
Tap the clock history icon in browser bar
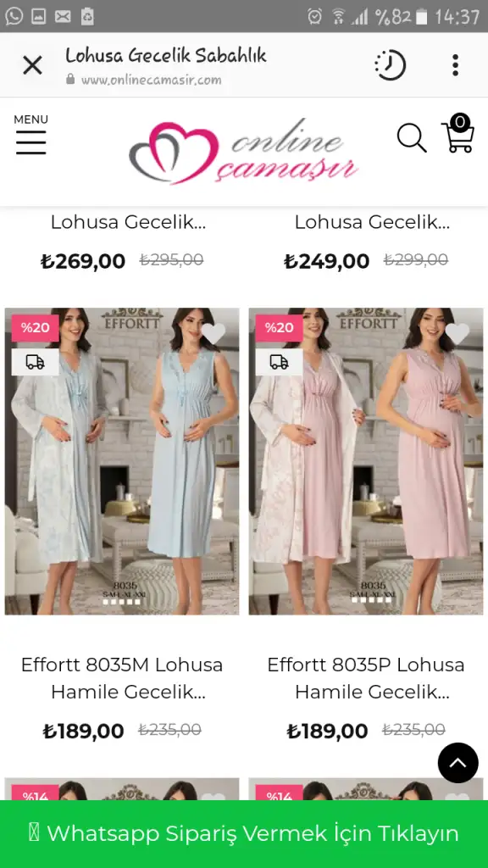(390, 65)
